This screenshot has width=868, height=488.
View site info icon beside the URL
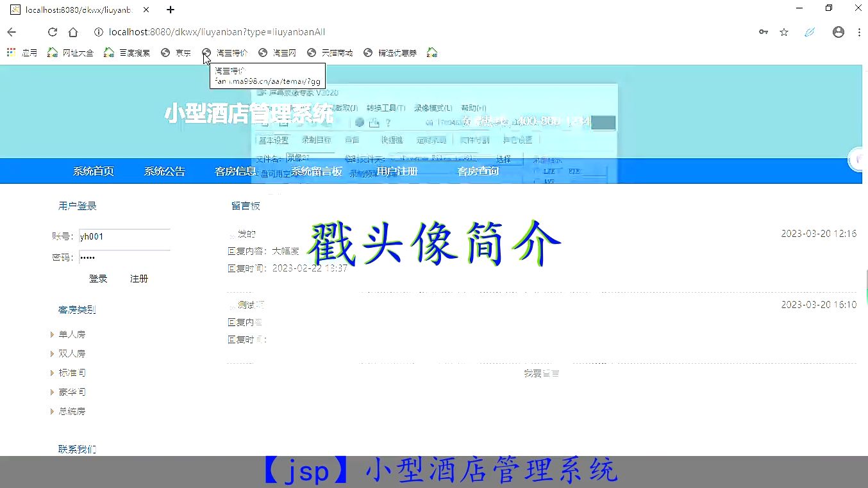[x=99, y=32]
